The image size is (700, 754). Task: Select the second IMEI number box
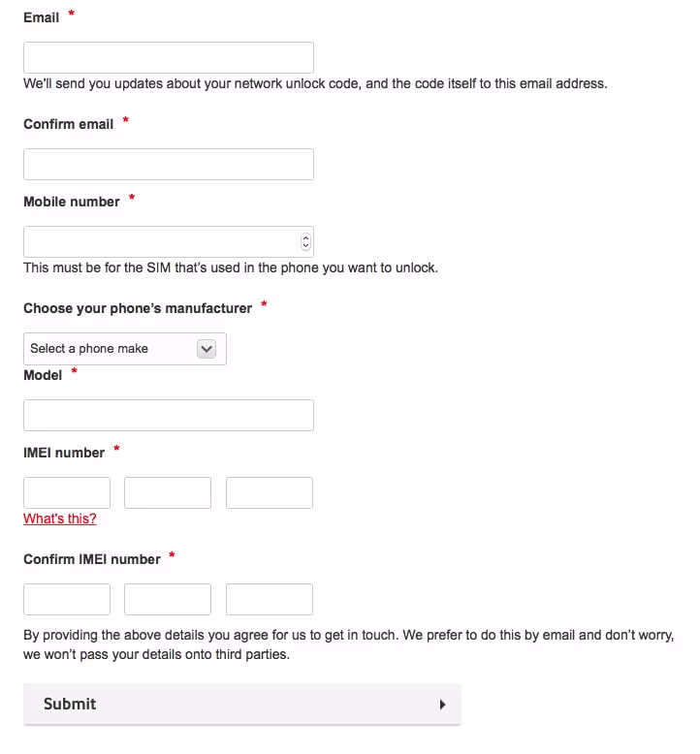[x=168, y=492]
